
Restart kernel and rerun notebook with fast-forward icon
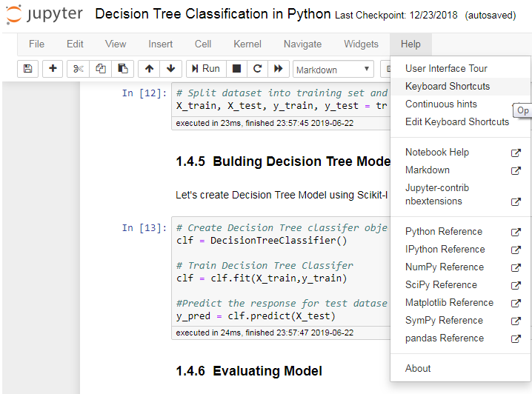point(279,69)
